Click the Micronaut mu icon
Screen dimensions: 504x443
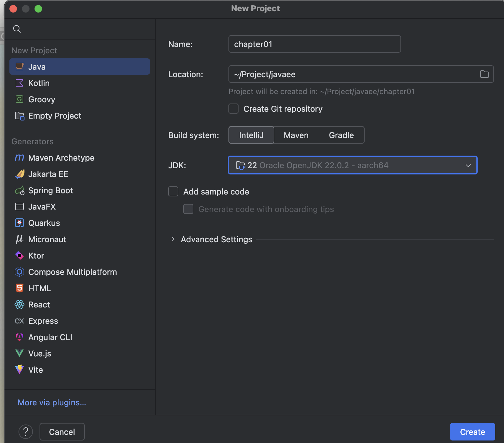pos(19,239)
